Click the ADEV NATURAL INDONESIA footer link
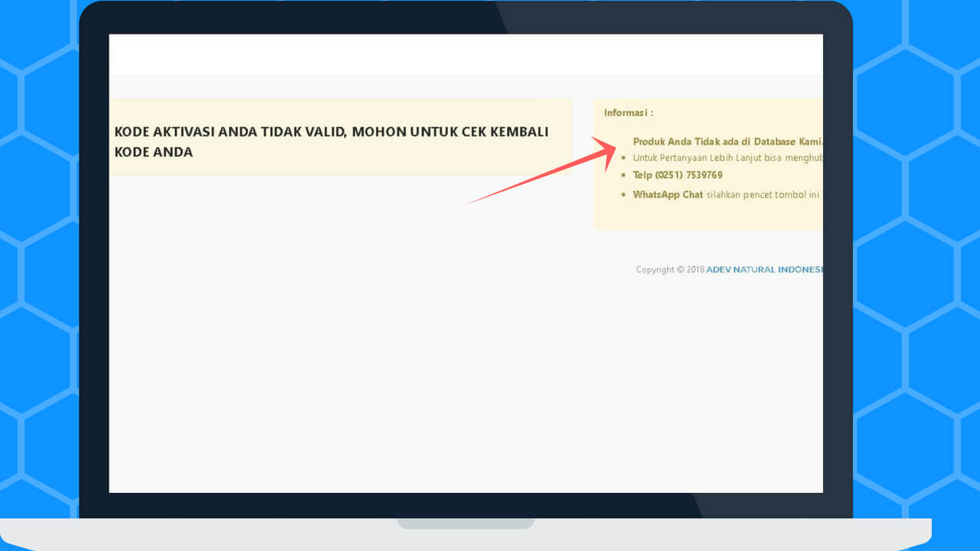This screenshot has height=551, width=980. click(x=764, y=269)
